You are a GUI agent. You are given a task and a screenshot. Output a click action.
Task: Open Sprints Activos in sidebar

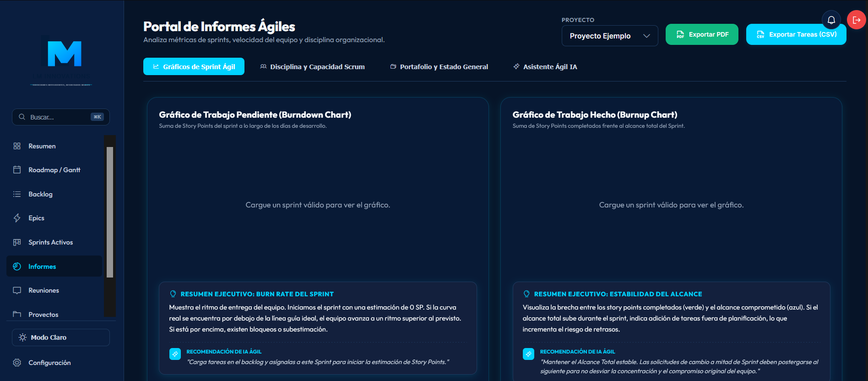click(x=54, y=242)
